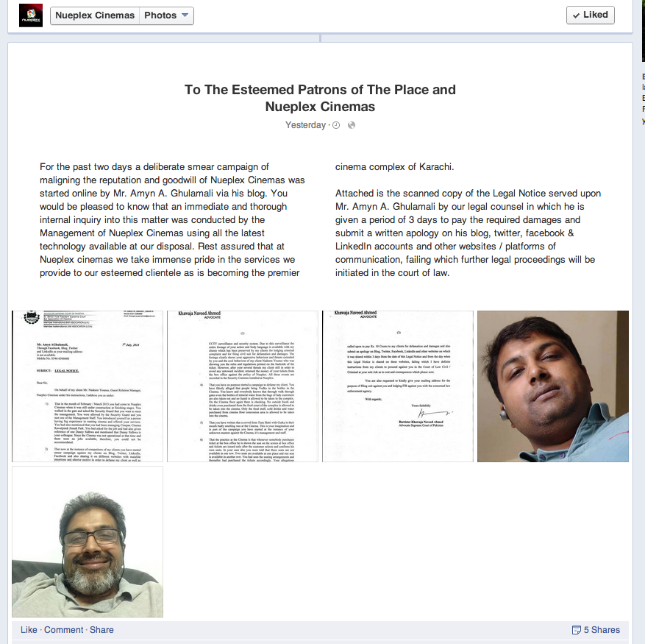This screenshot has height=644, width=645.
Task: Expand the Photos dropdown arrow
Action: 185,15
